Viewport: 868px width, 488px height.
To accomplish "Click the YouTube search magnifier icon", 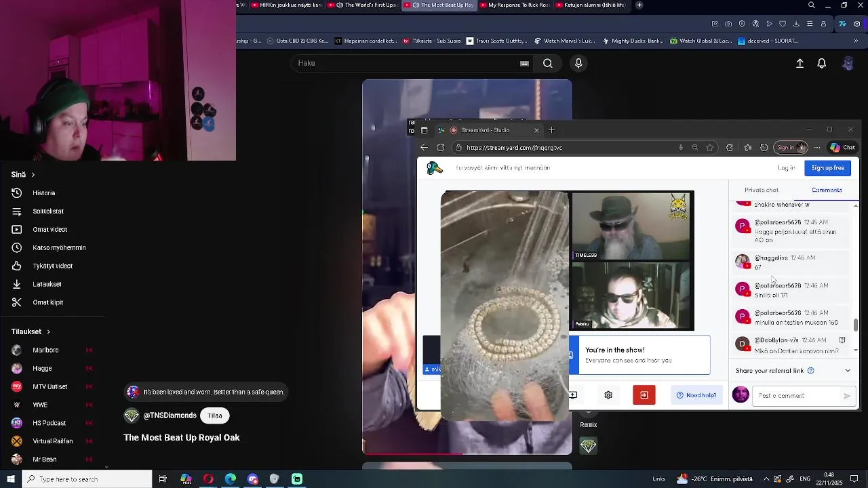I will coord(547,63).
